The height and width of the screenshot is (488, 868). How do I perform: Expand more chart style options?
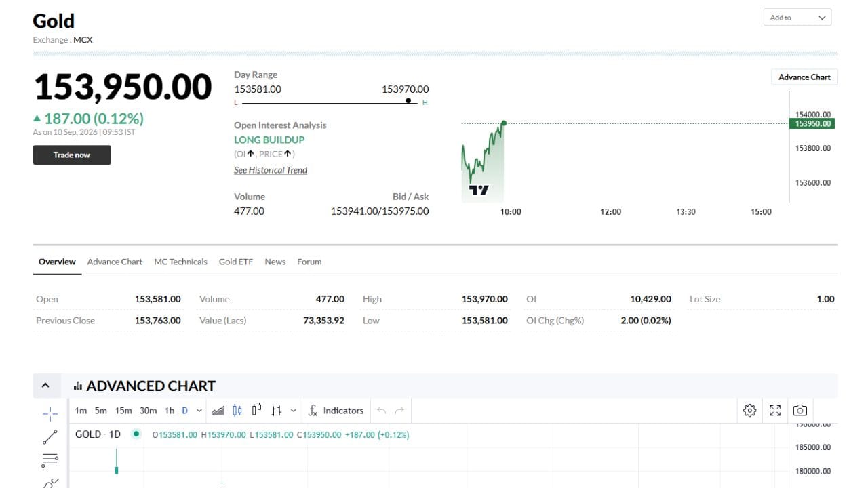293,411
